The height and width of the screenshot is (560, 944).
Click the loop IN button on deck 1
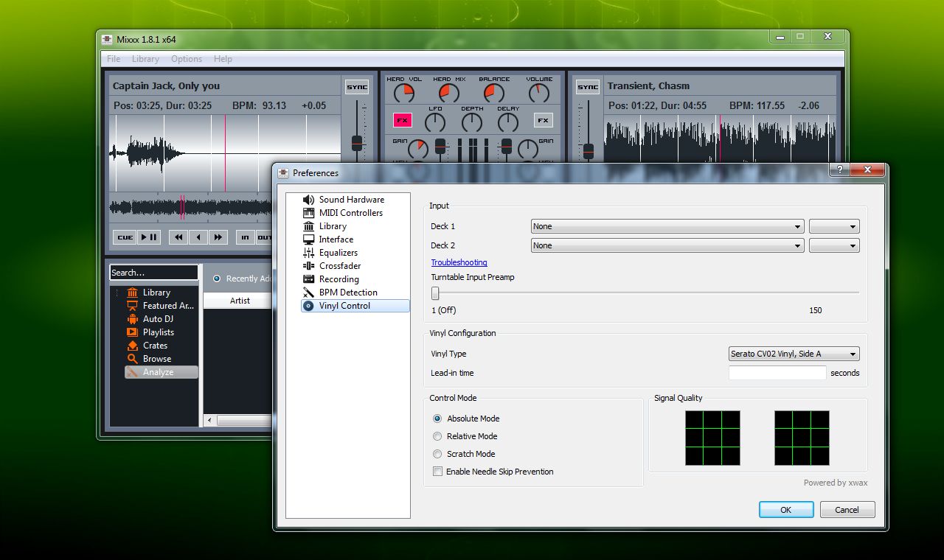pyautogui.click(x=245, y=237)
